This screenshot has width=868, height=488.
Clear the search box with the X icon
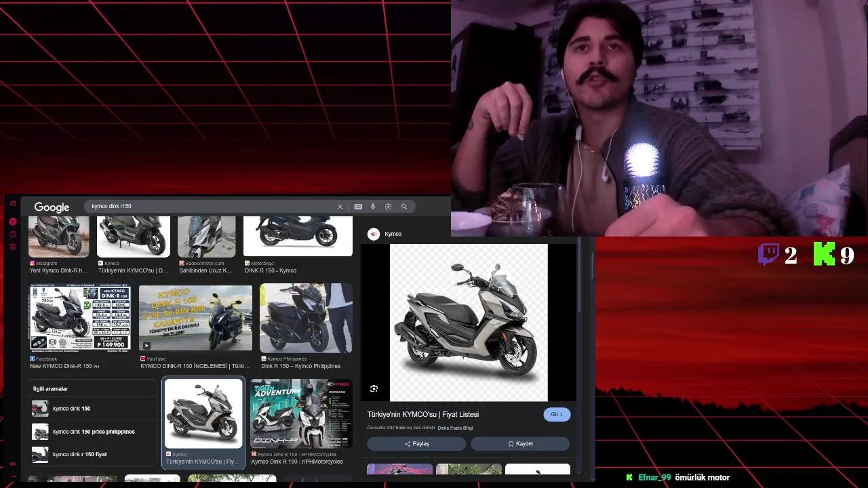pos(340,207)
